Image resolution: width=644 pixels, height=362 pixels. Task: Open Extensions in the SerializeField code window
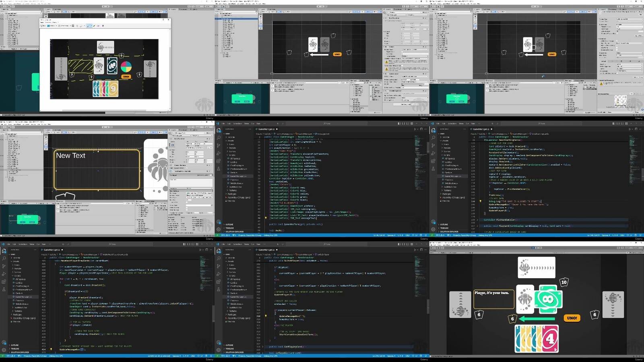coord(219,161)
